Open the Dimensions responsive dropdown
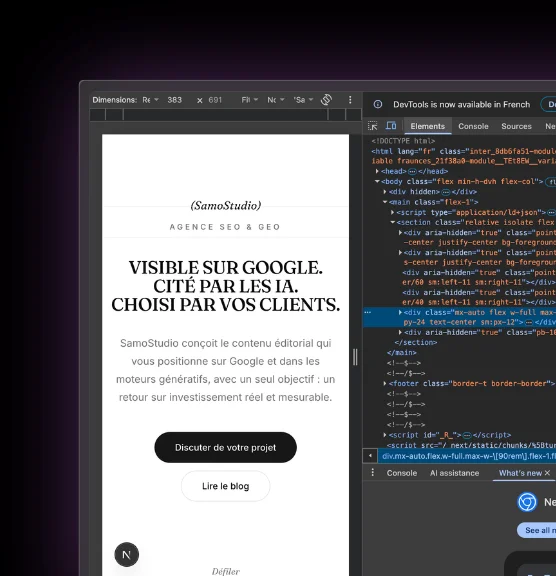This screenshot has height=576, width=556. (x=150, y=100)
